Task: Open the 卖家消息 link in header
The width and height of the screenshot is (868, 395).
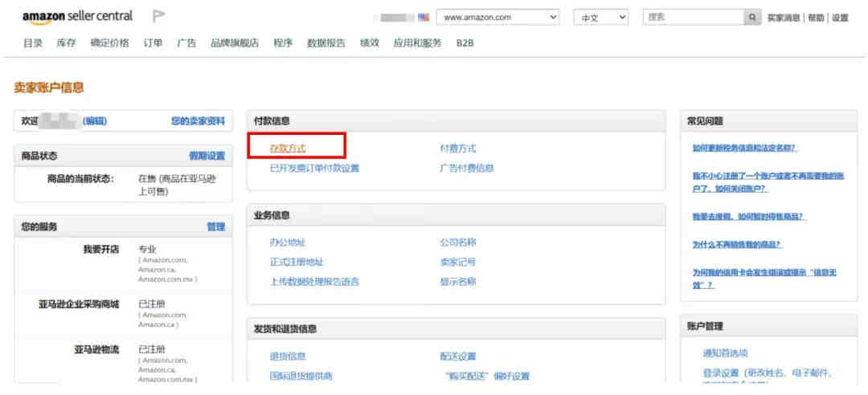Action: [784, 18]
